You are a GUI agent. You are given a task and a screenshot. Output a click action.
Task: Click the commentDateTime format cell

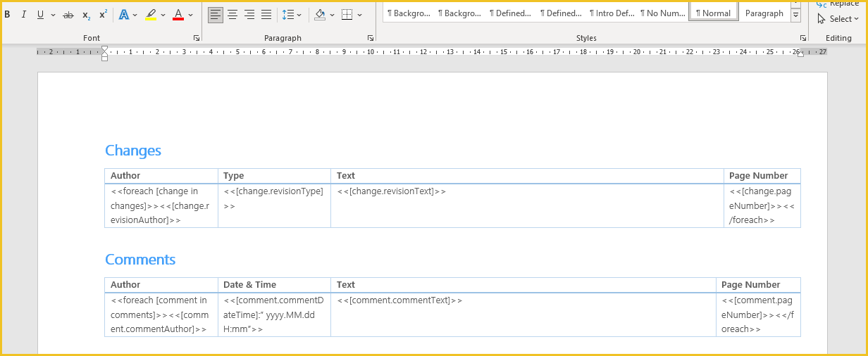click(274, 314)
